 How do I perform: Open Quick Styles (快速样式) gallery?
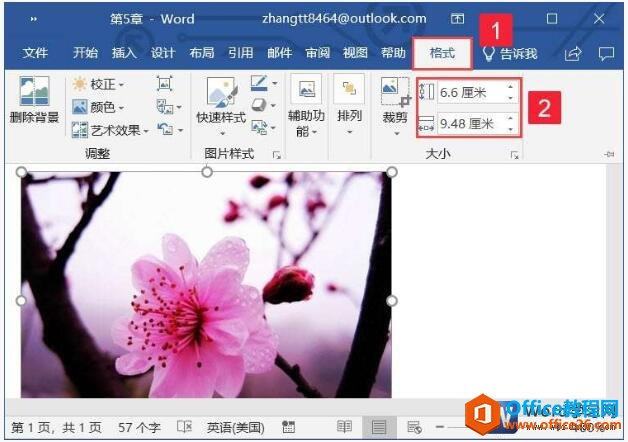[221, 106]
